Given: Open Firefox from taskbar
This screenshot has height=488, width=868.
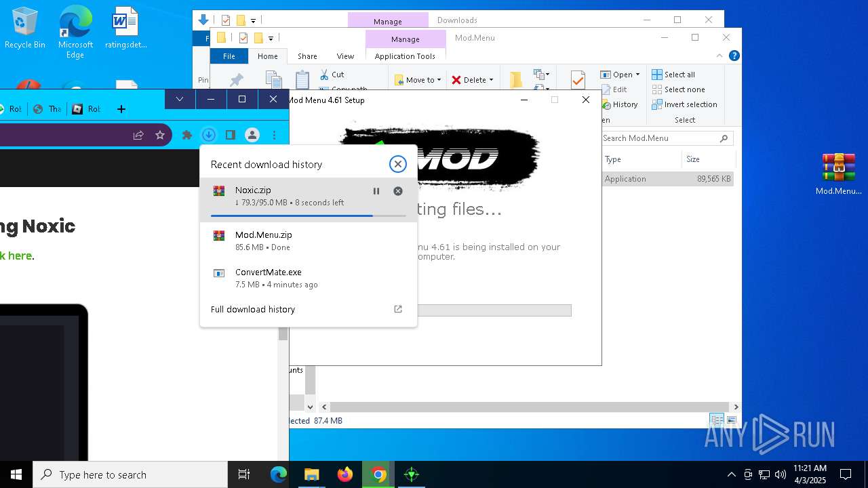Looking at the screenshot, I should [345, 474].
